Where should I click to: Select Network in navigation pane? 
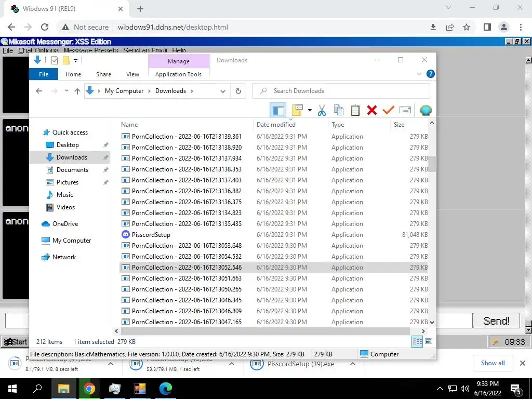coord(64,257)
